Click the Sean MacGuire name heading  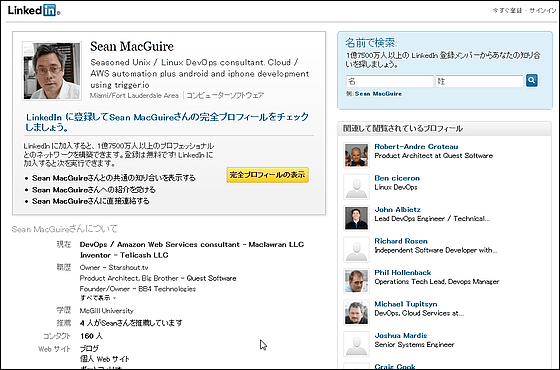(132, 46)
